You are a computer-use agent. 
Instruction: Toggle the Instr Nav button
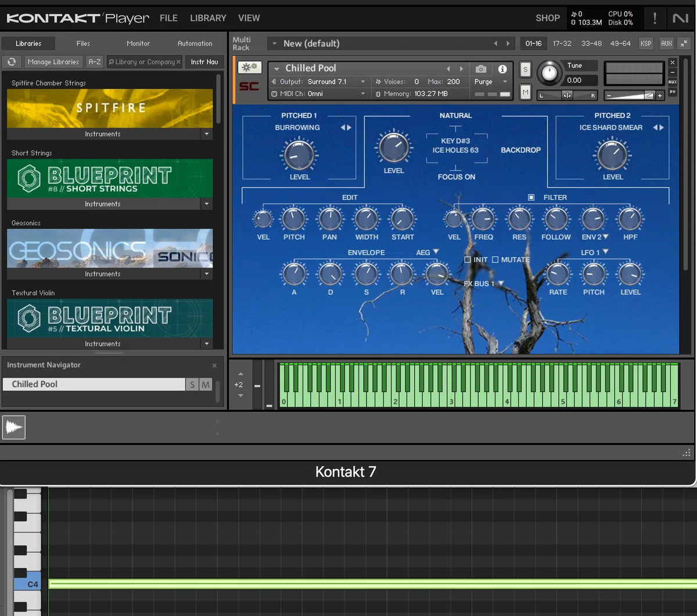pos(204,62)
